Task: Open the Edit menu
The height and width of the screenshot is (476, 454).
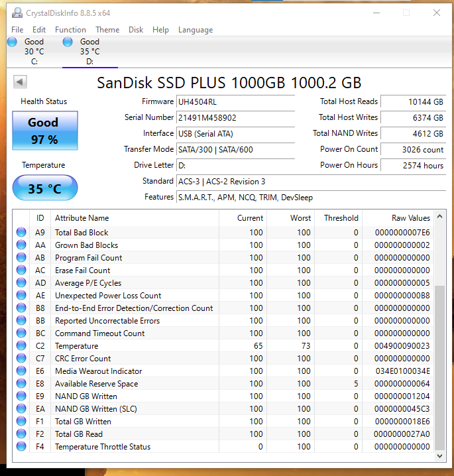Action: click(39, 30)
